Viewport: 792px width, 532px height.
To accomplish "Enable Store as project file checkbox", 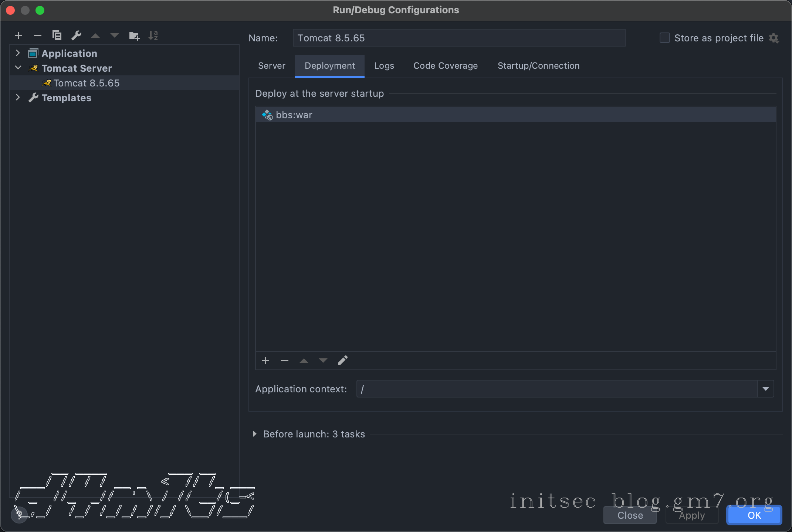I will pyautogui.click(x=664, y=38).
